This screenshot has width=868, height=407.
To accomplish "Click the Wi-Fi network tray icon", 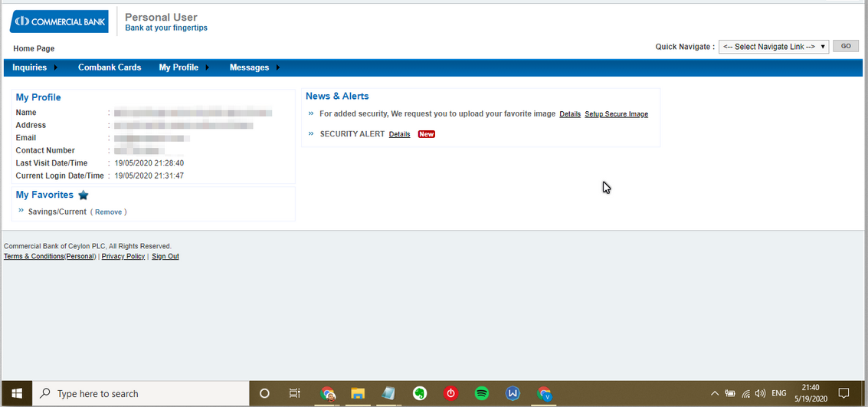I will (745, 394).
